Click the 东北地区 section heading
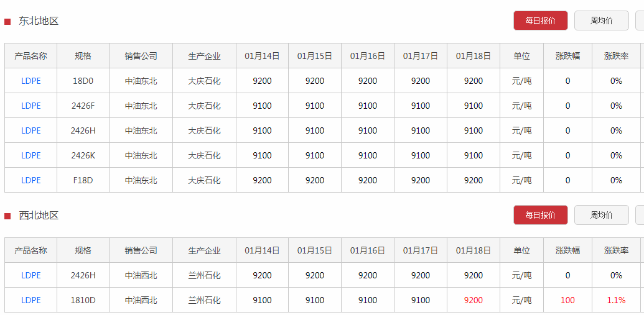Viewport: 644px width, 315px height. pos(39,21)
